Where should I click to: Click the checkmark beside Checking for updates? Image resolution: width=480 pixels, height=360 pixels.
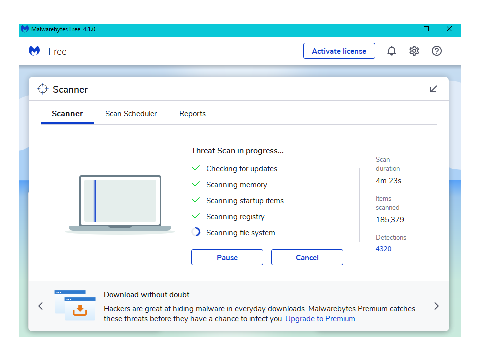(196, 168)
